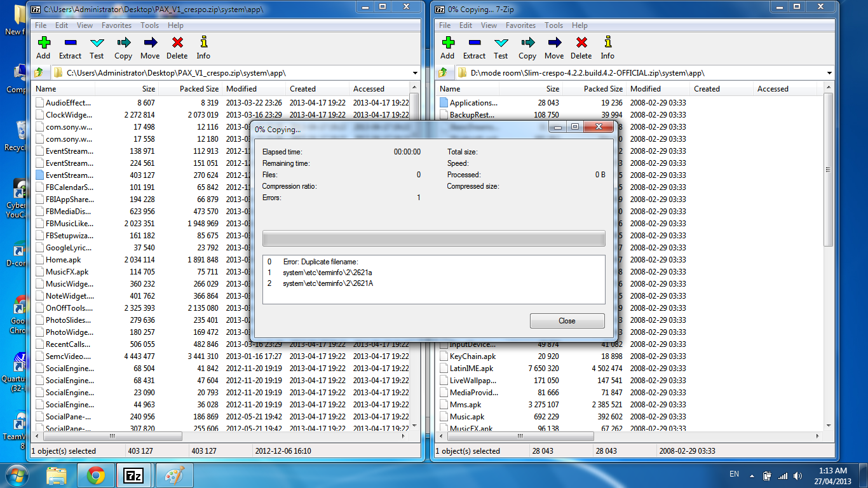
Task: Sort left list by Name column
Action: click(64, 89)
